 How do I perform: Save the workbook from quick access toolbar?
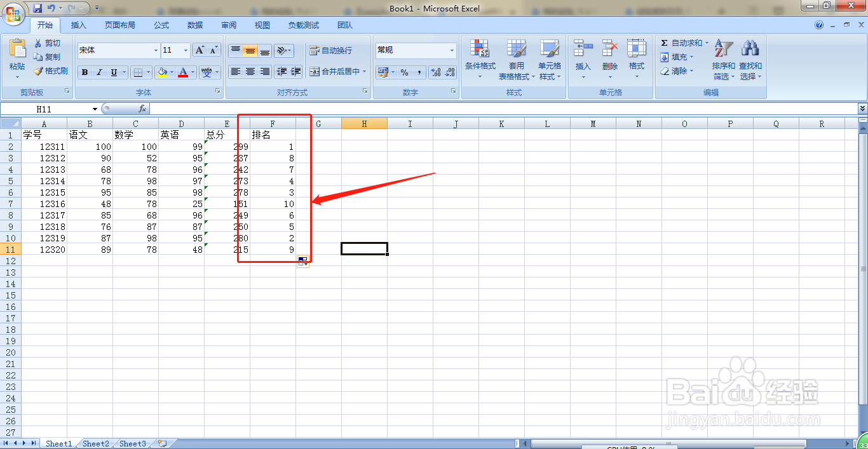tap(37, 8)
